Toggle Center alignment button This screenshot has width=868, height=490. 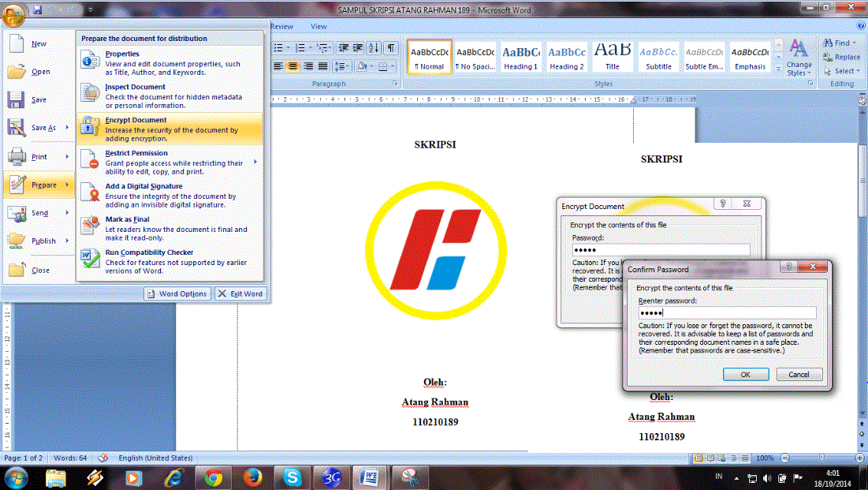(x=292, y=66)
